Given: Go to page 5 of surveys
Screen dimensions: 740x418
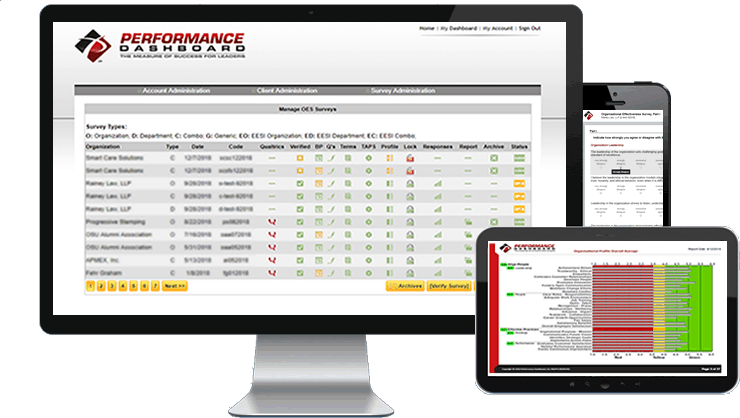Looking at the screenshot, I should point(134,286).
